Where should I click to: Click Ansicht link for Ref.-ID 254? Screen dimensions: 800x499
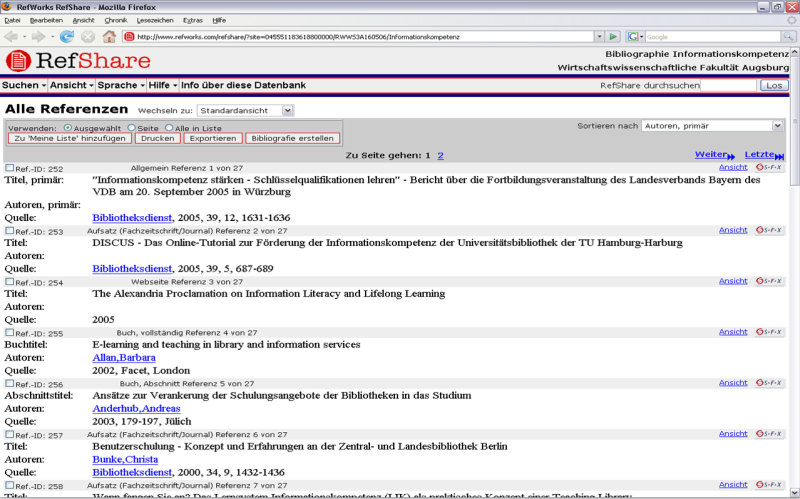(x=733, y=281)
